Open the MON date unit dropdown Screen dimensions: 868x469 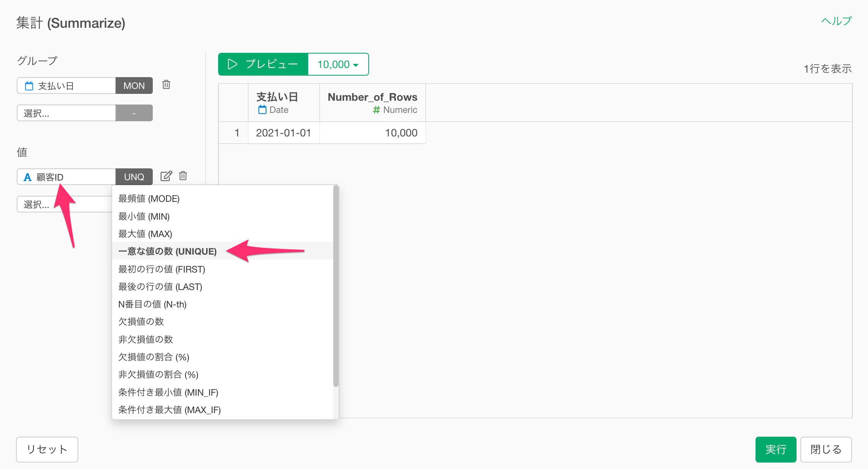click(x=134, y=86)
